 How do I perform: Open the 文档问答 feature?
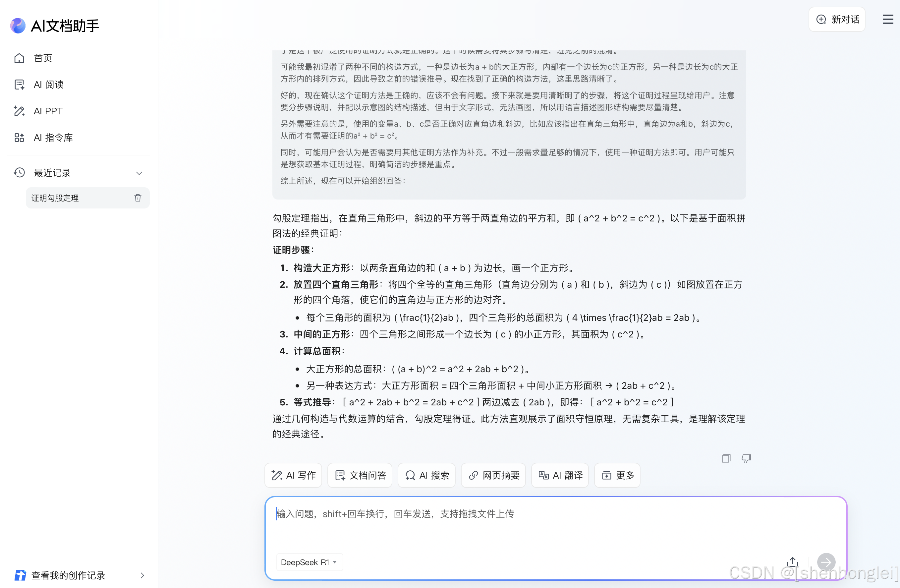tap(360, 475)
